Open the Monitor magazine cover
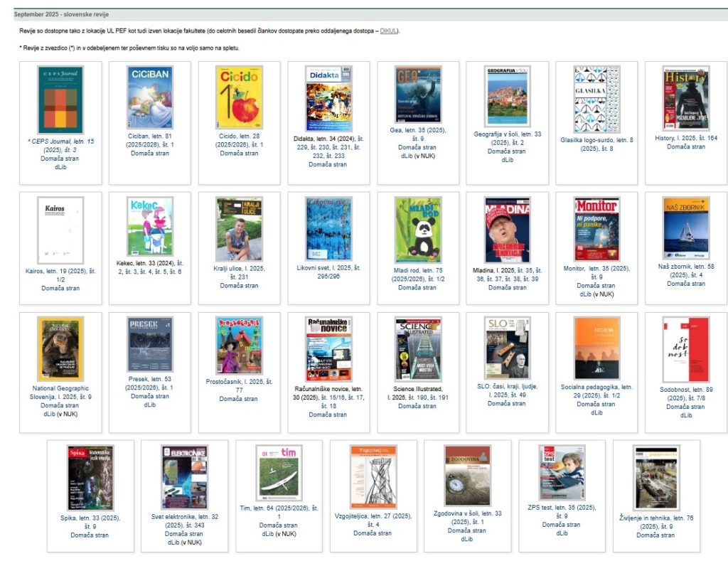 coord(596,229)
